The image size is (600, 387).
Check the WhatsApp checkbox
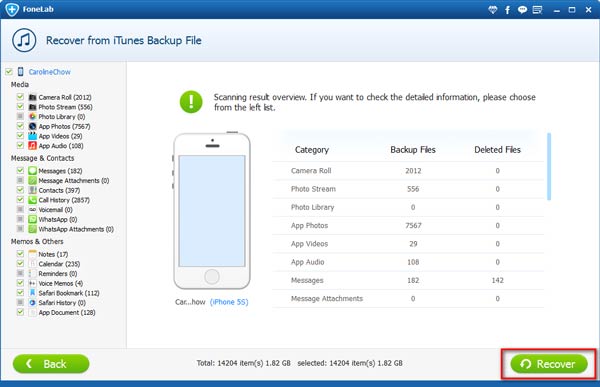[20, 219]
